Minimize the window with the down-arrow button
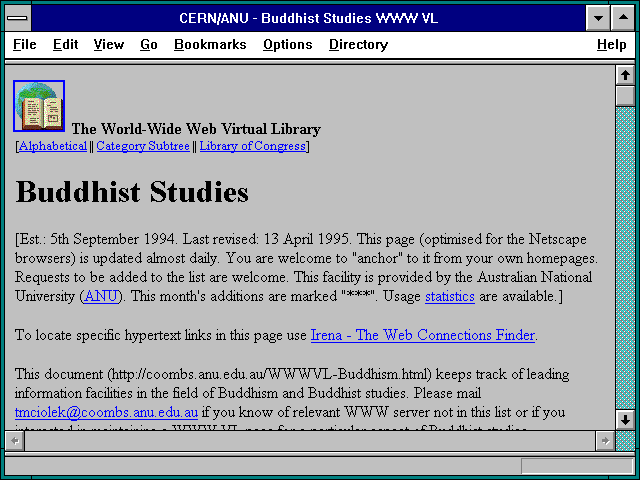Image resolution: width=640 pixels, height=480 pixels. [x=598, y=18]
